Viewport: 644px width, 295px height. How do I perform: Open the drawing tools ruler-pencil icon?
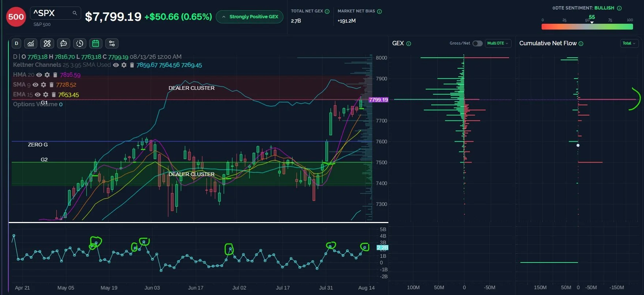pyautogui.click(x=47, y=43)
